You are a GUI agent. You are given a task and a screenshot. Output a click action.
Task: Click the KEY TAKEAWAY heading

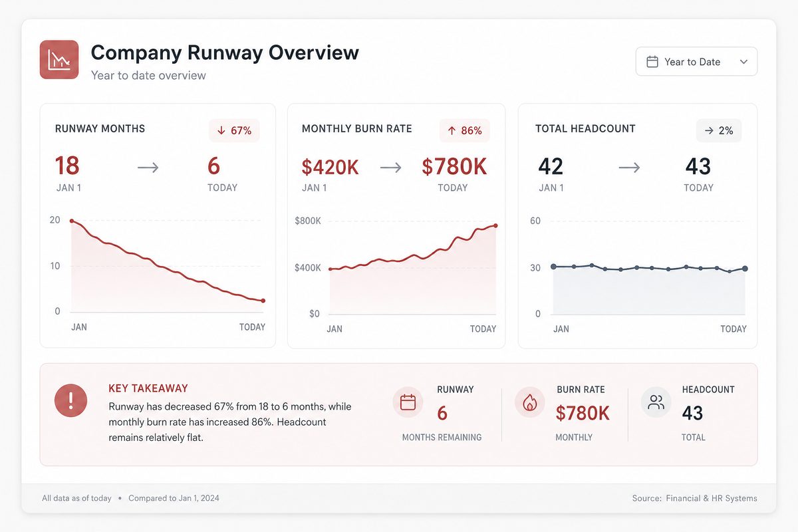click(148, 388)
